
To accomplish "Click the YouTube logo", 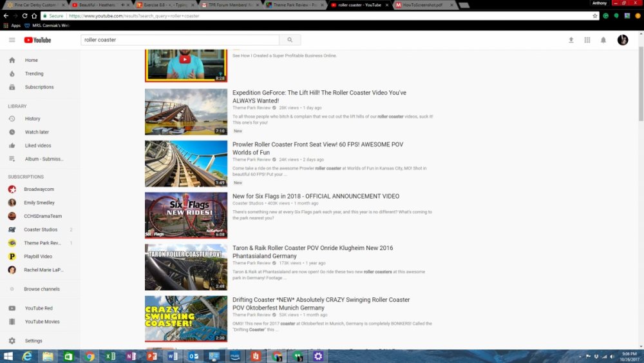I will point(37,40).
